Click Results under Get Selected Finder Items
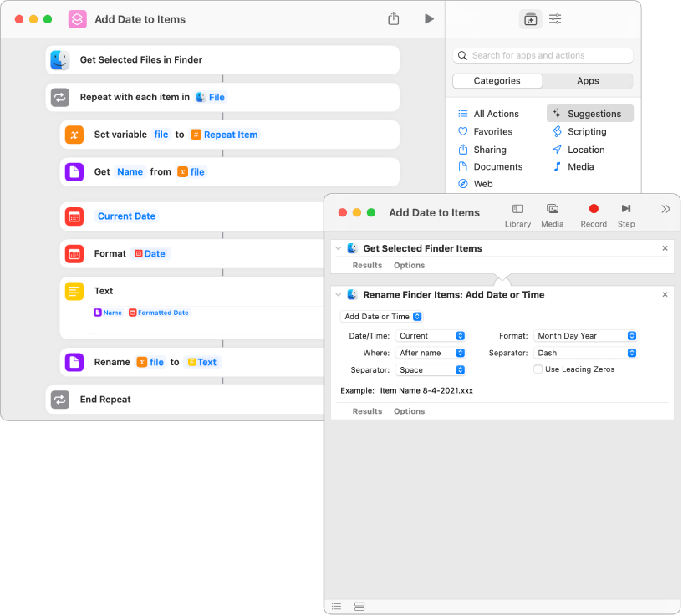 367,265
